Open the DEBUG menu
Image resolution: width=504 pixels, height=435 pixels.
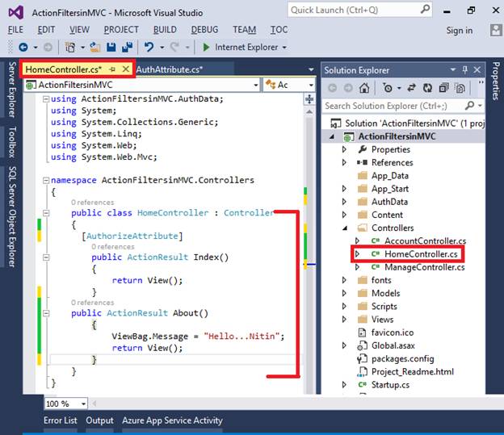pyautogui.click(x=204, y=30)
